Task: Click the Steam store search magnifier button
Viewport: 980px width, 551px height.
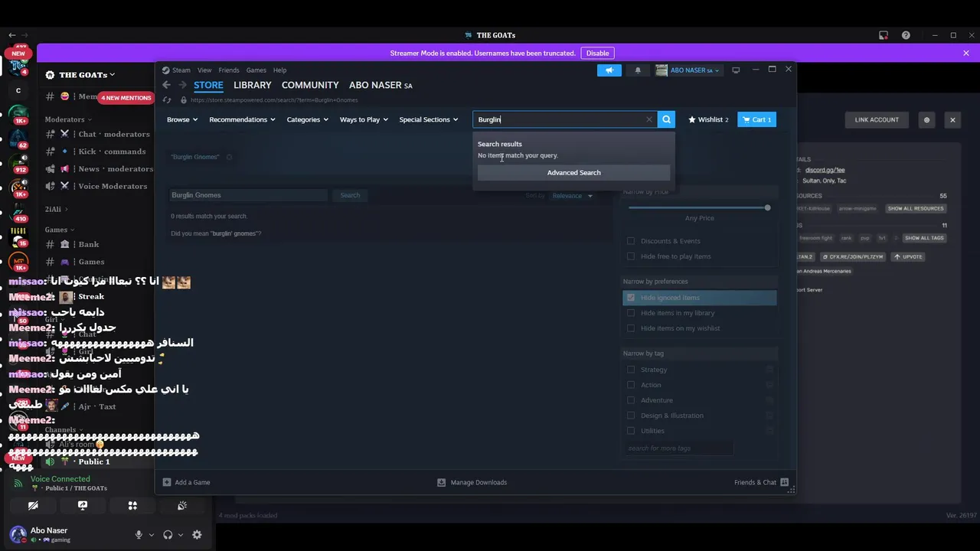Action: (667, 119)
